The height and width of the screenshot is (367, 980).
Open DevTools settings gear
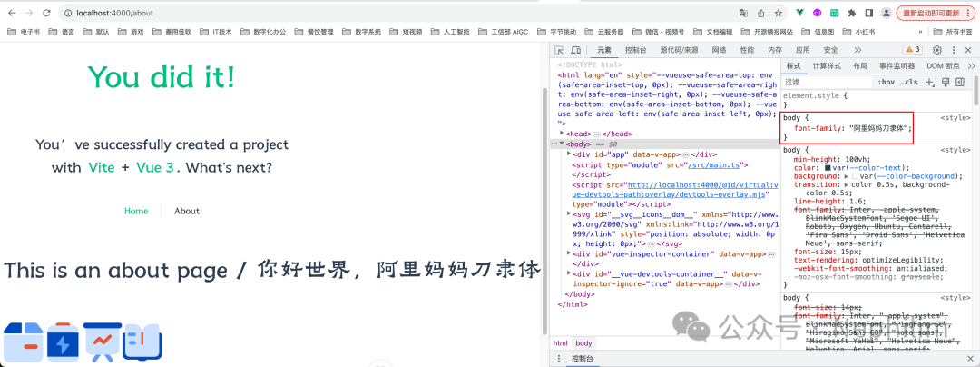(x=936, y=50)
